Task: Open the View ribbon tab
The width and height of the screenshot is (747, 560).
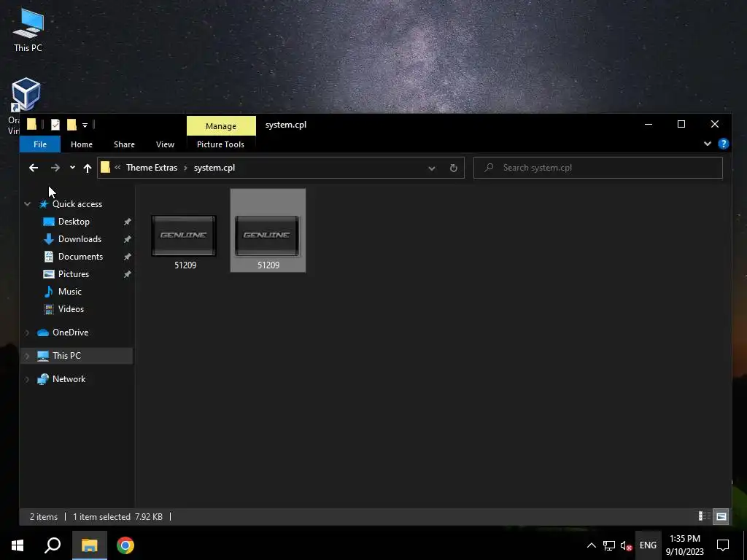Action: pos(165,144)
